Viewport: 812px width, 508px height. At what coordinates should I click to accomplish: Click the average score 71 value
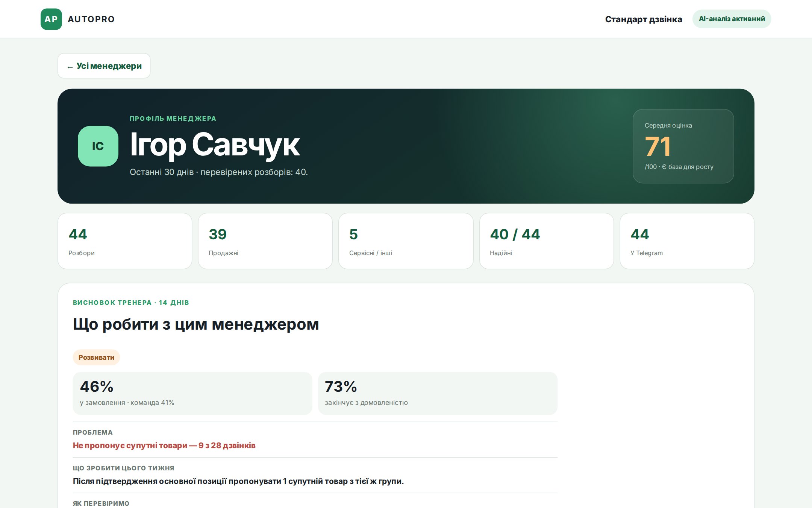(658, 146)
